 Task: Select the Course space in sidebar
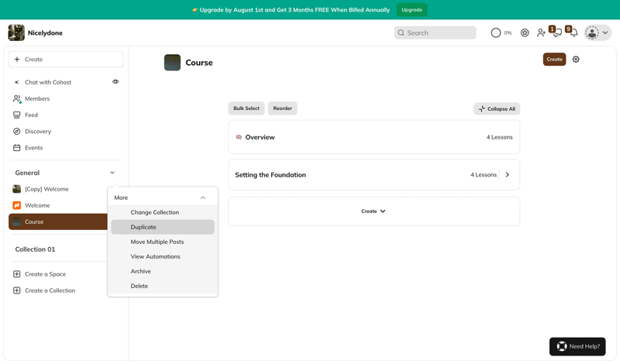[x=57, y=221]
